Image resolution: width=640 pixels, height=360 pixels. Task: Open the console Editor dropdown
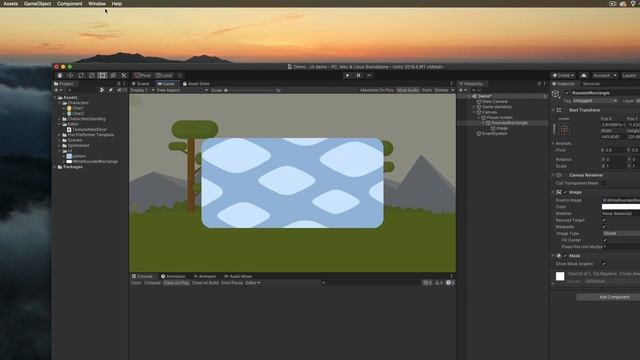coord(253,282)
